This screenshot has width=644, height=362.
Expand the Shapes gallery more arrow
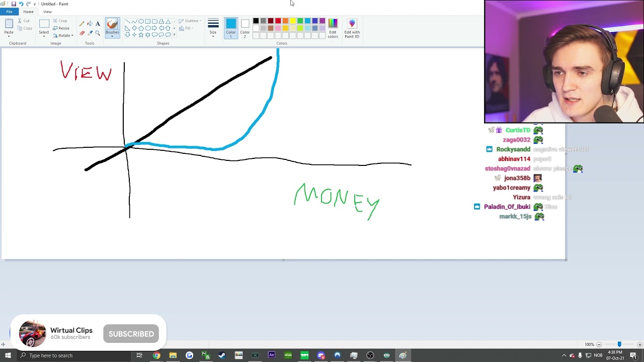tap(174, 35)
